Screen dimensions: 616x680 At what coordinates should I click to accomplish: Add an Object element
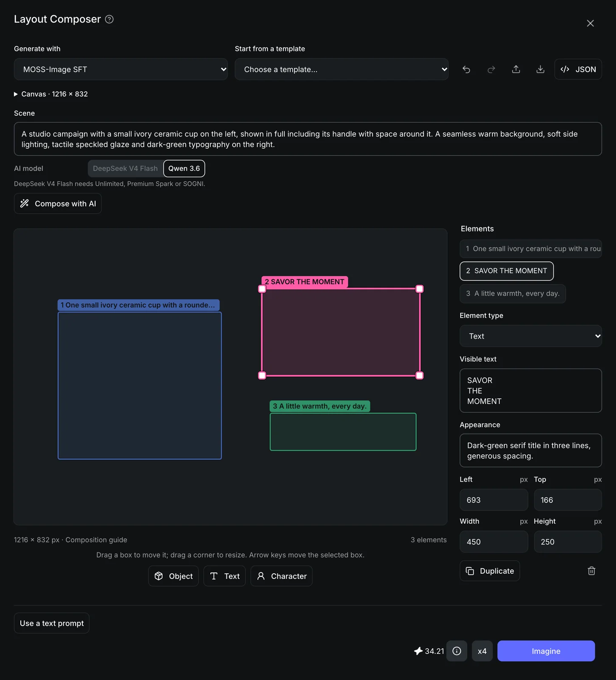click(173, 576)
